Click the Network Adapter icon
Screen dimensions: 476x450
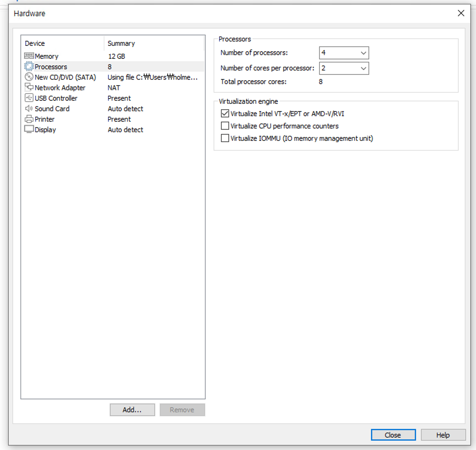click(29, 87)
